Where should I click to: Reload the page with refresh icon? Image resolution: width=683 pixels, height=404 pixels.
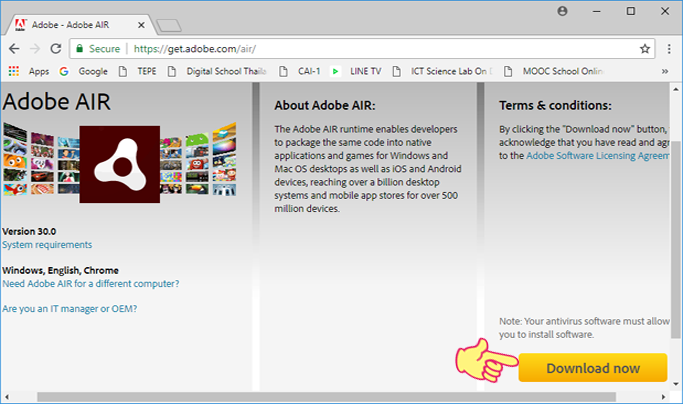pos(56,49)
